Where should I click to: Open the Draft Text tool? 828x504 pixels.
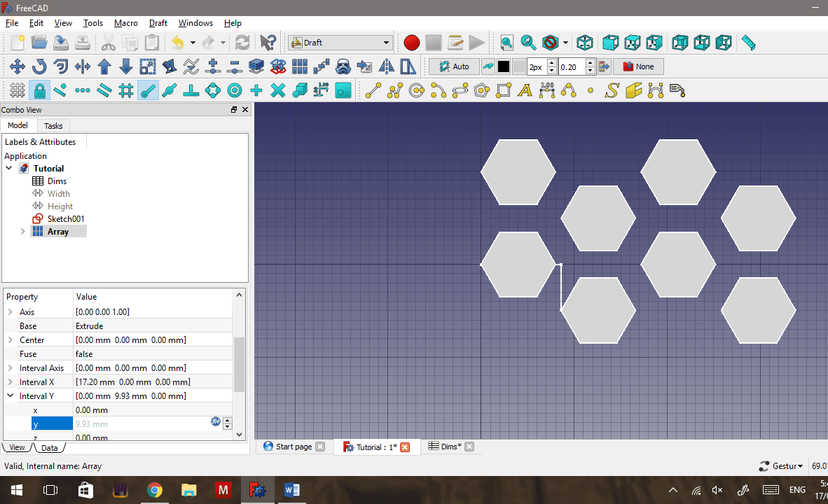pyautogui.click(x=525, y=90)
